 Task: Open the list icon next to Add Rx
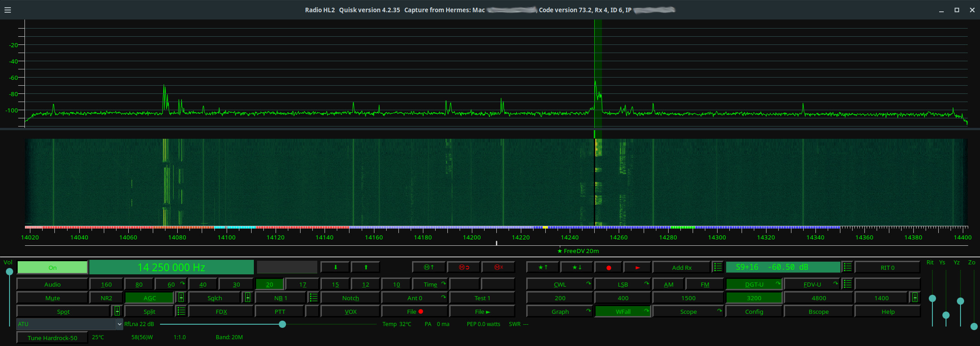coord(718,267)
